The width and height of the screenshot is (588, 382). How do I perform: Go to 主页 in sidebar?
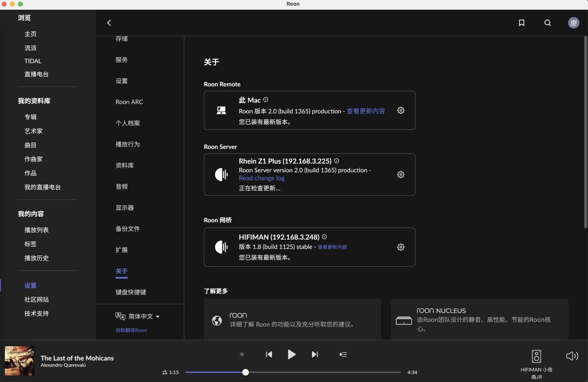click(31, 34)
